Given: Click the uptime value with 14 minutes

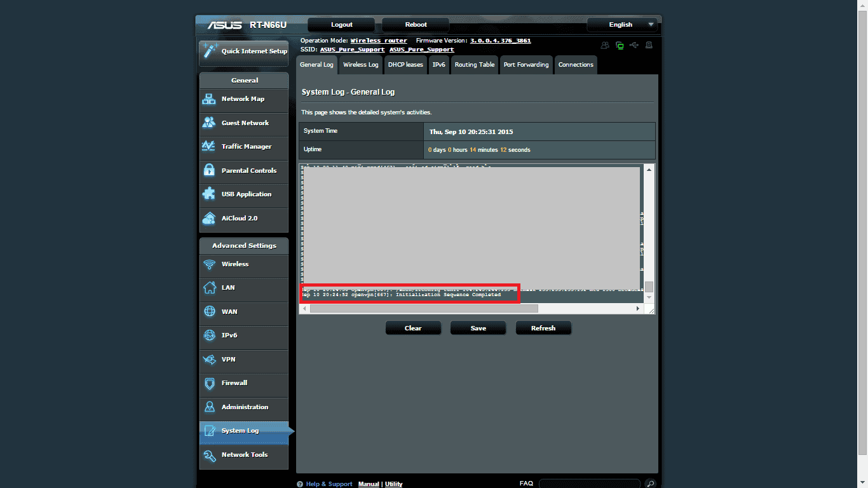Looking at the screenshot, I should [x=480, y=150].
